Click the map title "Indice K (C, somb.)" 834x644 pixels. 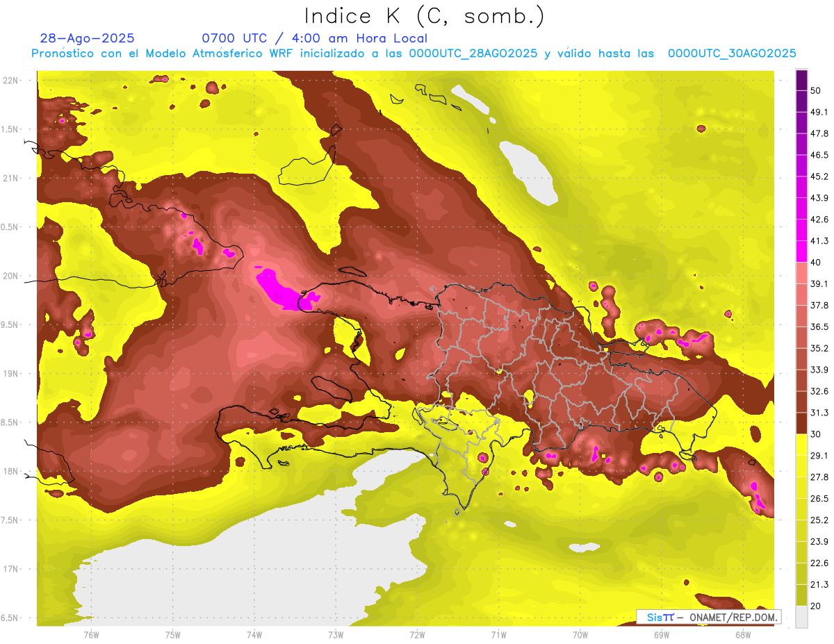coord(424,17)
